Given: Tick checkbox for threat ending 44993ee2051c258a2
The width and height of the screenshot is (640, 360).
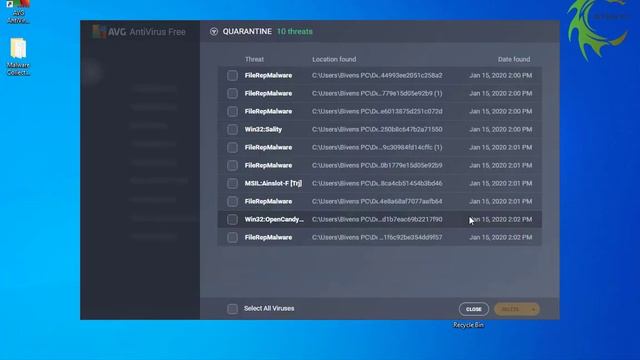Looking at the screenshot, I should point(232,76).
